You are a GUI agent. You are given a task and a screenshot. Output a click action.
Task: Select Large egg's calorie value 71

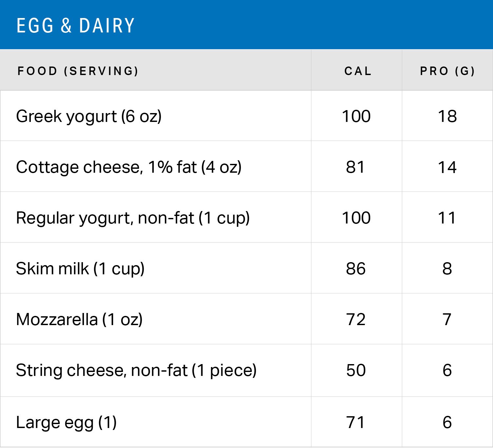(x=356, y=422)
